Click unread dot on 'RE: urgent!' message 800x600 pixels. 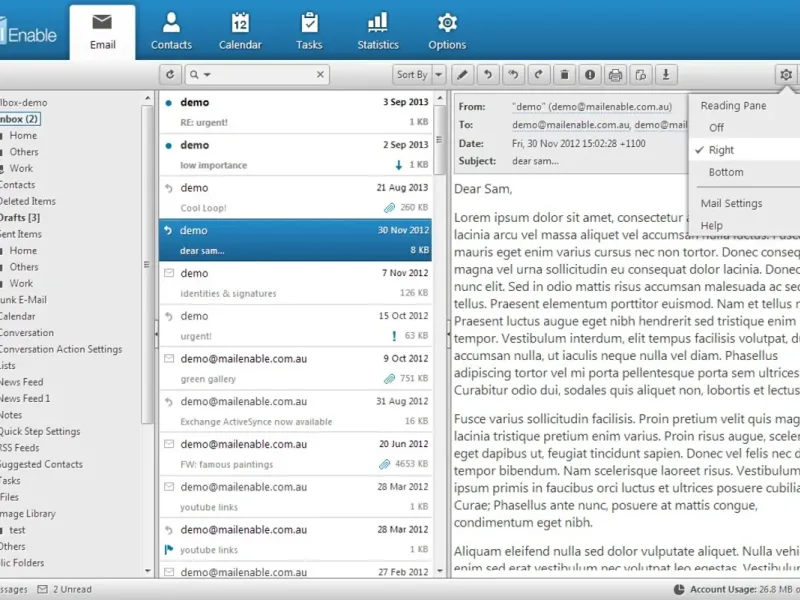pyautogui.click(x=168, y=103)
